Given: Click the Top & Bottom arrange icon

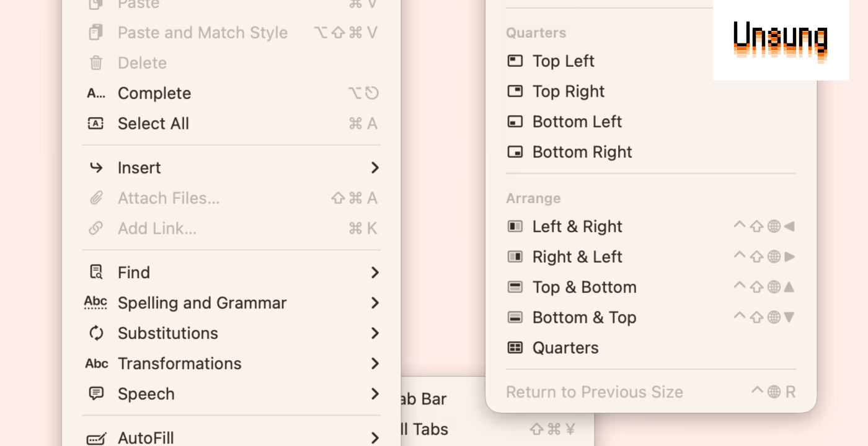Looking at the screenshot, I should [515, 287].
